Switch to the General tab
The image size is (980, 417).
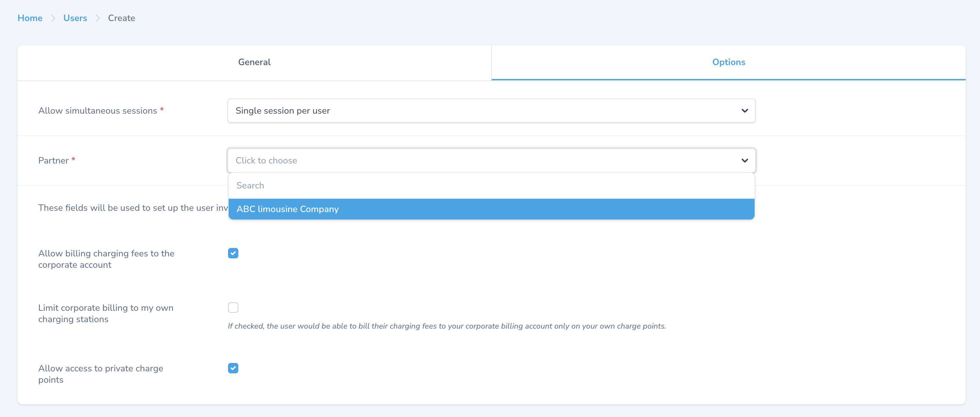[254, 62]
